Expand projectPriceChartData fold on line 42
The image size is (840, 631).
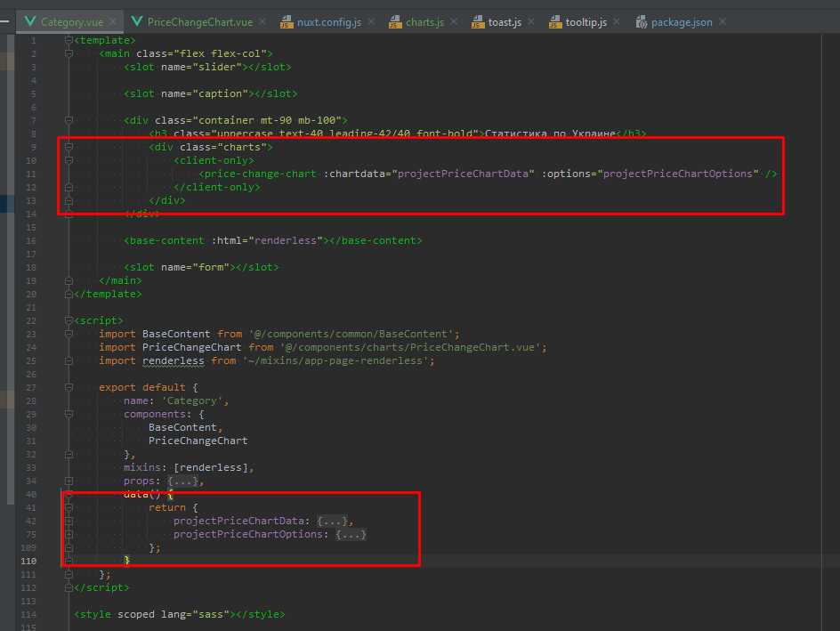point(69,521)
